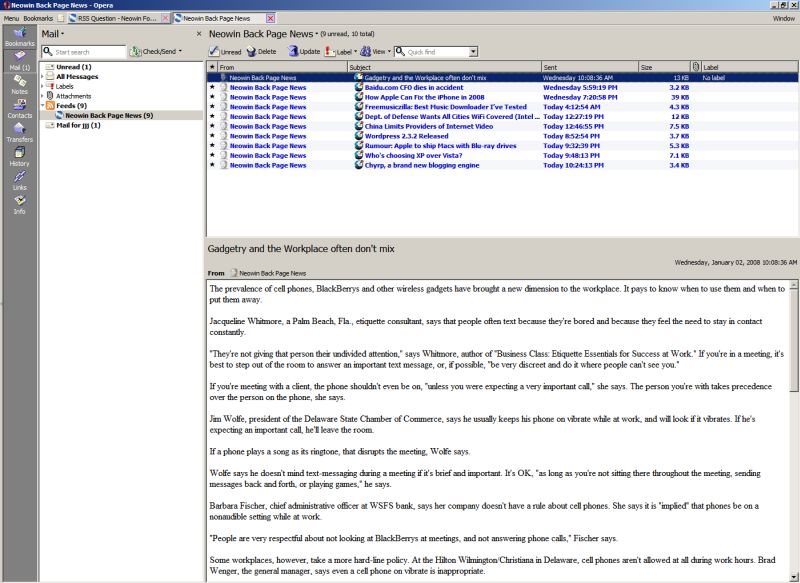This screenshot has width=800, height=583.
Task: Toggle the star on the Wordpress 2.3.2 message
Action: (x=212, y=136)
